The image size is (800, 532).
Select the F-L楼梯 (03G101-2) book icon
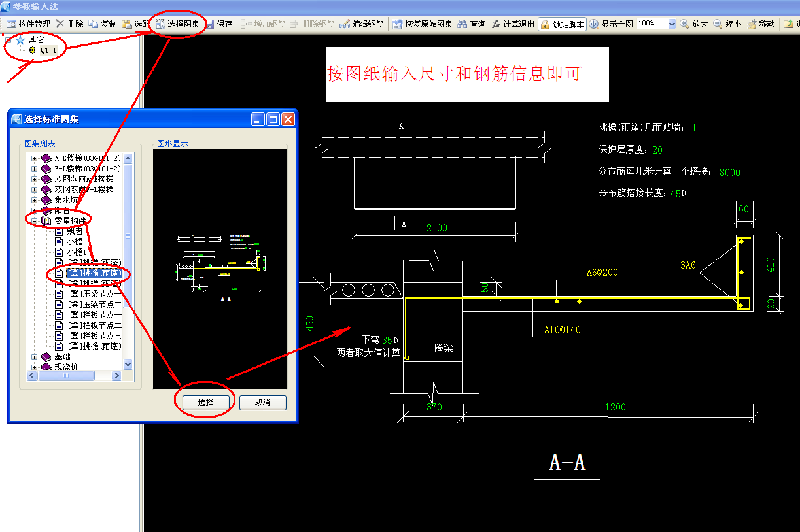[x=46, y=169]
